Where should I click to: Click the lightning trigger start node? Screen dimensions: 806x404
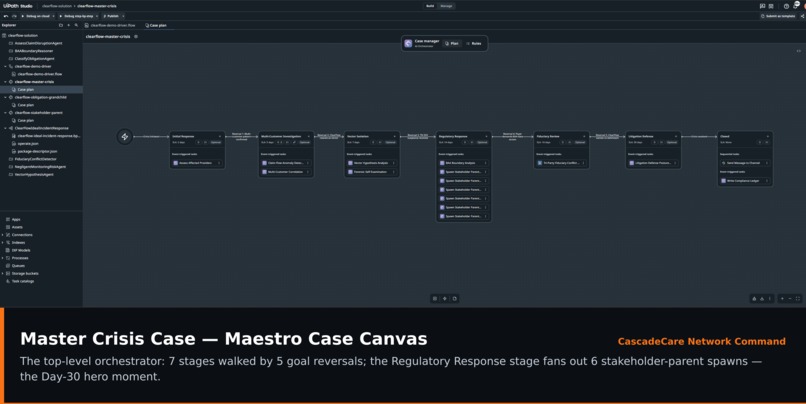tap(124, 137)
